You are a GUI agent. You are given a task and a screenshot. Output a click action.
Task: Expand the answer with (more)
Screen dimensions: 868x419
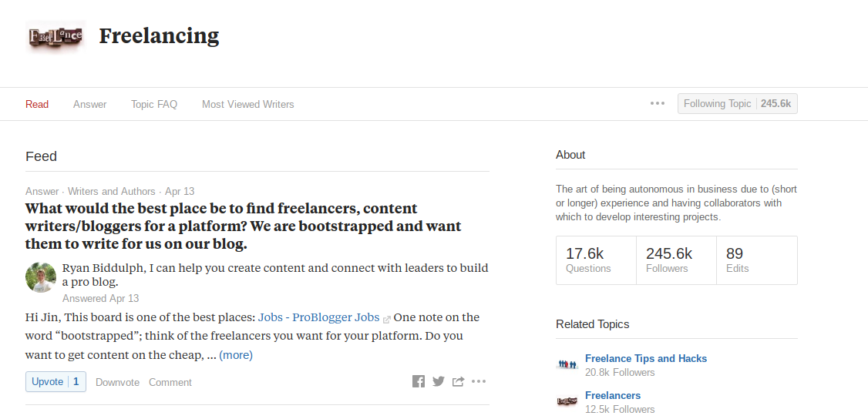point(236,355)
